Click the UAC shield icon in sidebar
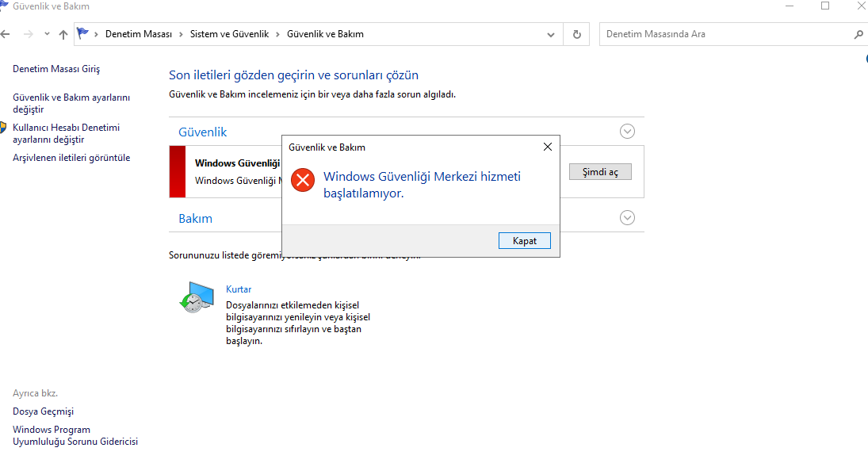This screenshot has height=463, width=868. (2, 128)
